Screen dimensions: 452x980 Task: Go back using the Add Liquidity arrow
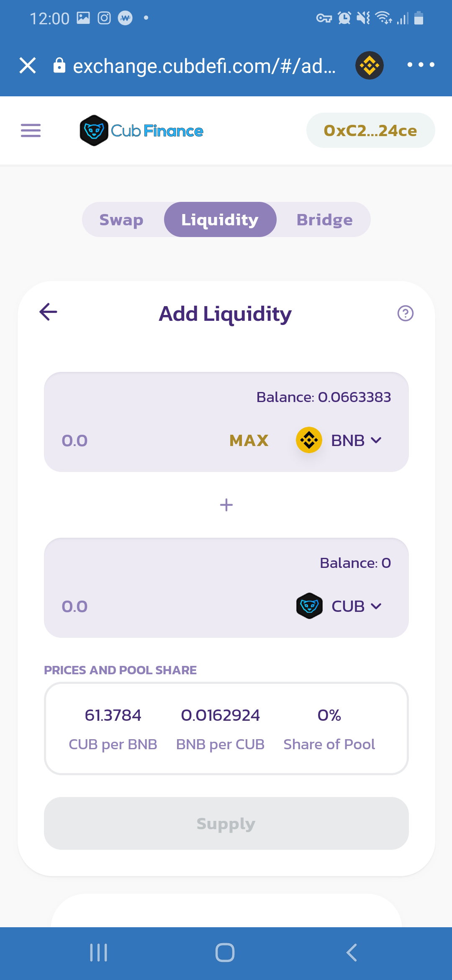[x=48, y=312]
